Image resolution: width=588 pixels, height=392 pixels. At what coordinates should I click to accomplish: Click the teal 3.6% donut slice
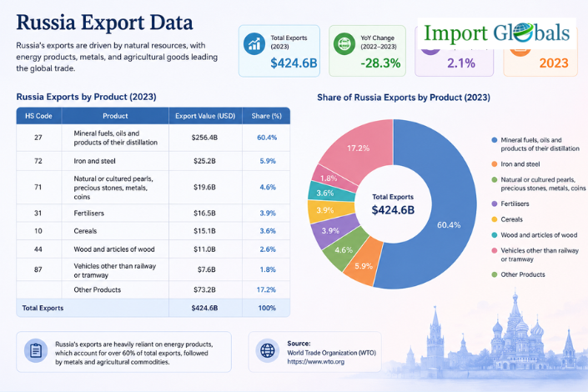325,193
